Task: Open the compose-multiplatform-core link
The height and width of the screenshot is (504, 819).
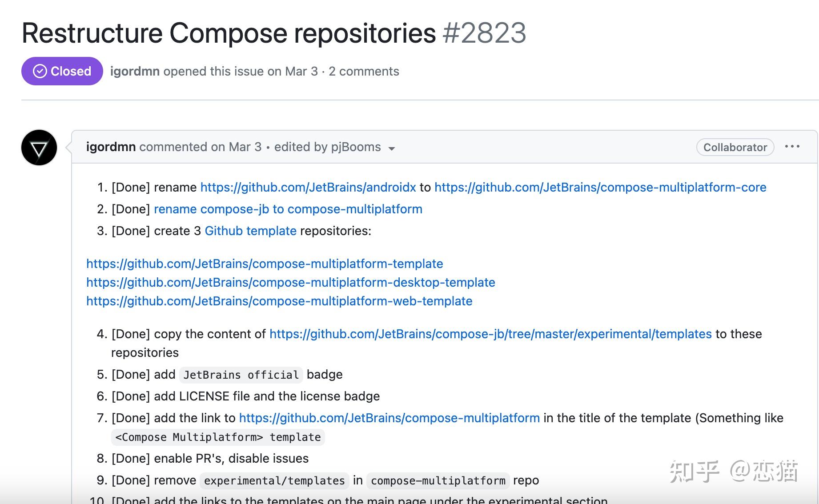Action: tap(600, 187)
